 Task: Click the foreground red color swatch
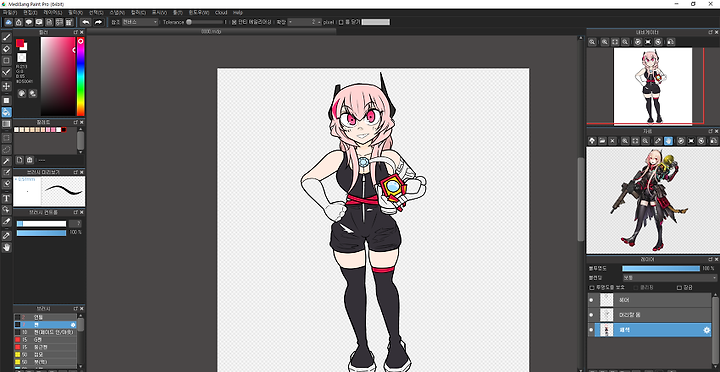click(20, 43)
